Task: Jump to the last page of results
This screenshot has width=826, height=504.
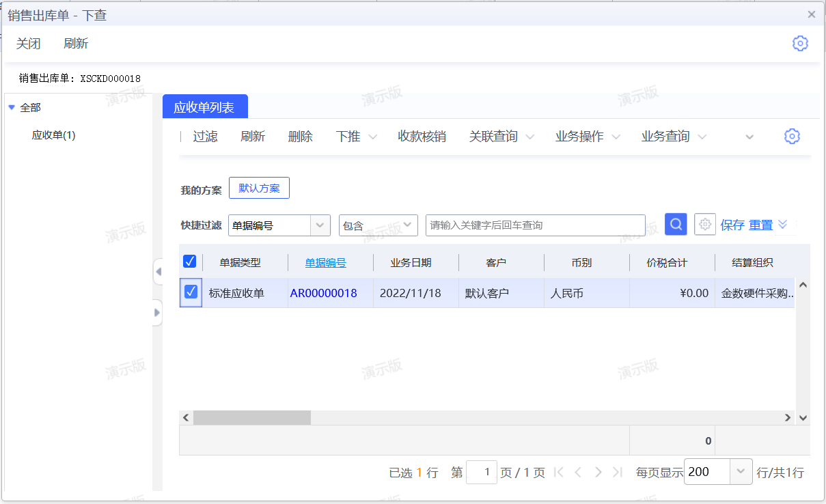Action: (618, 472)
